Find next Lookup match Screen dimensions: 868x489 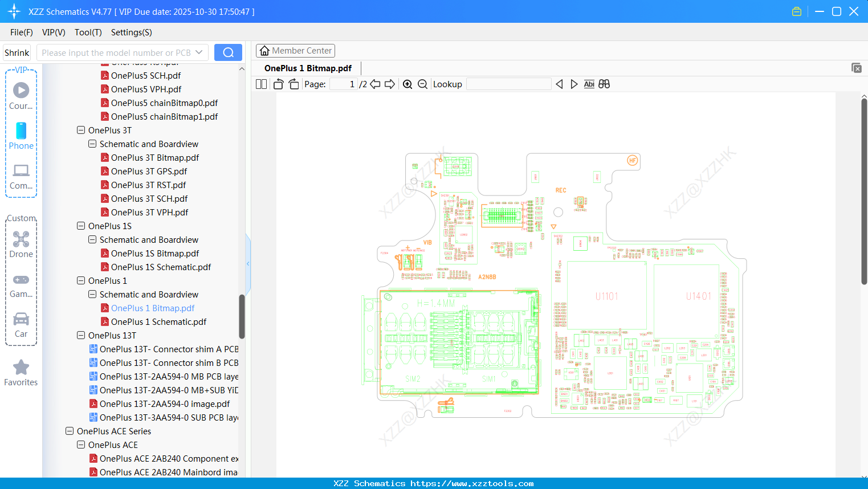click(x=574, y=84)
